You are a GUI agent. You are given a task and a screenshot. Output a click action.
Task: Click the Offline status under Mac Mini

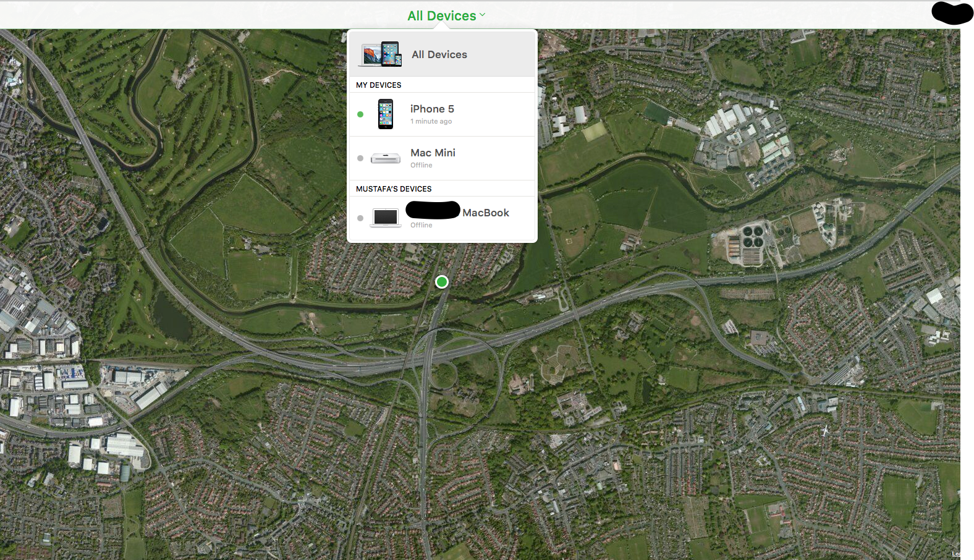tap(421, 166)
